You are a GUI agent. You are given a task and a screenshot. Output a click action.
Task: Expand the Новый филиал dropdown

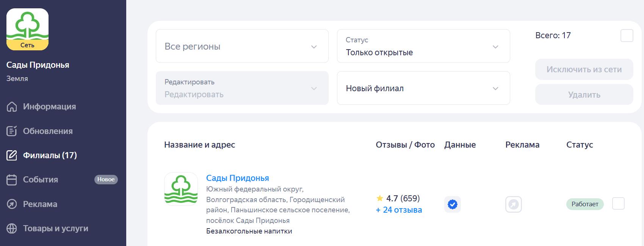(423, 88)
